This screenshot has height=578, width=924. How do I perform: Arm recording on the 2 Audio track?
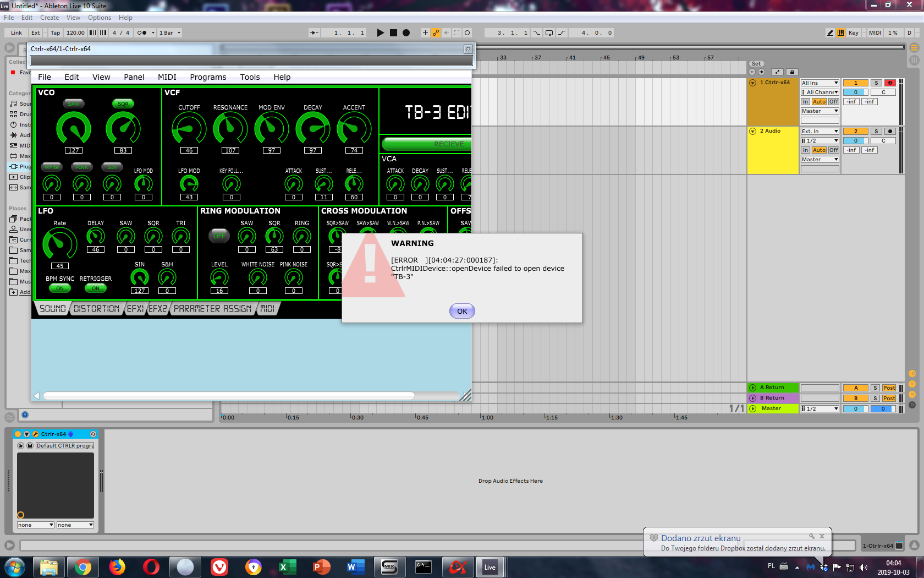(x=890, y=132)
